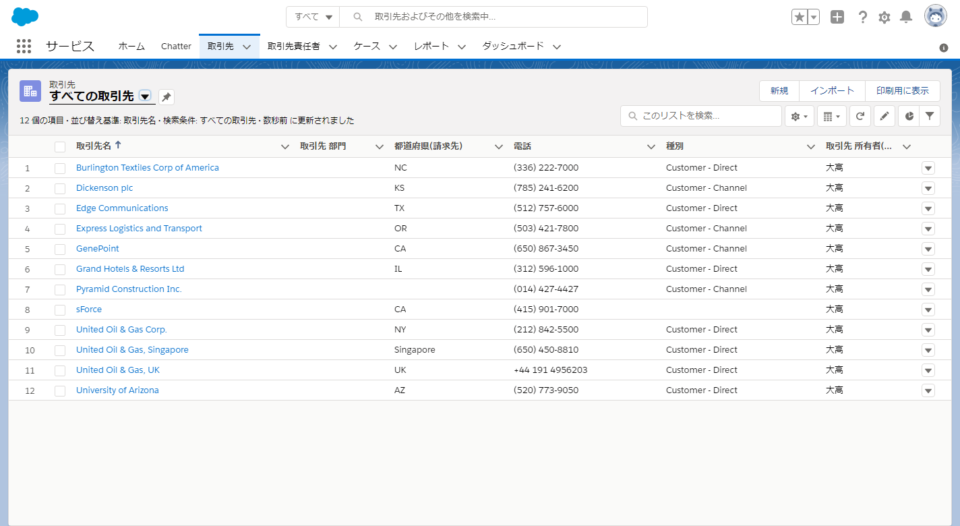The image size is (960, 526).
Task: Check the GenePoint row checkbox
Action: tap(59, 249)
